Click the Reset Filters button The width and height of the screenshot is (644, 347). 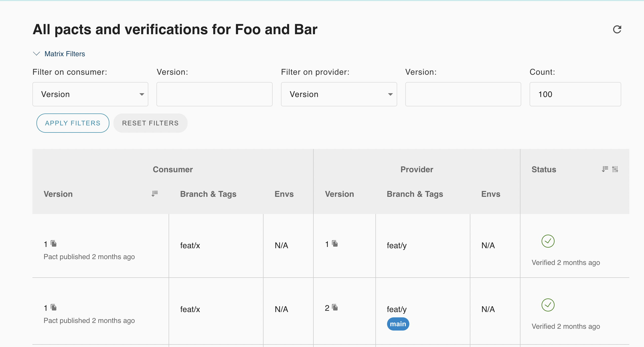150,123
